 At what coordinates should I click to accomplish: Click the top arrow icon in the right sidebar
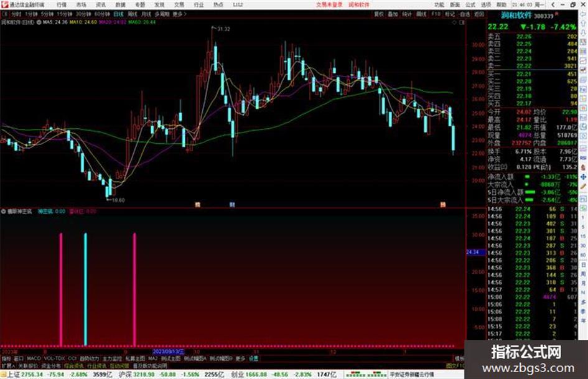pyautogui.click(x=583, y=14)
